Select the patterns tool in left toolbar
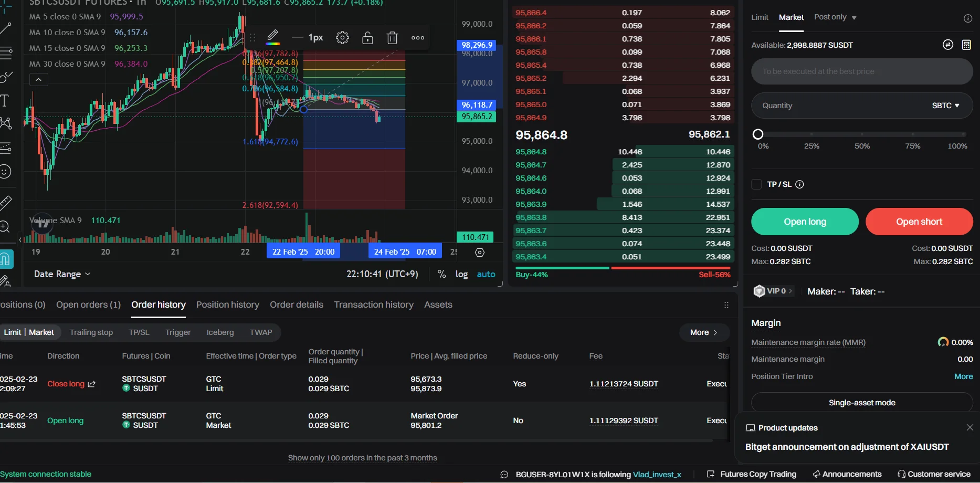Screen dimensions: 980x483 5,123
